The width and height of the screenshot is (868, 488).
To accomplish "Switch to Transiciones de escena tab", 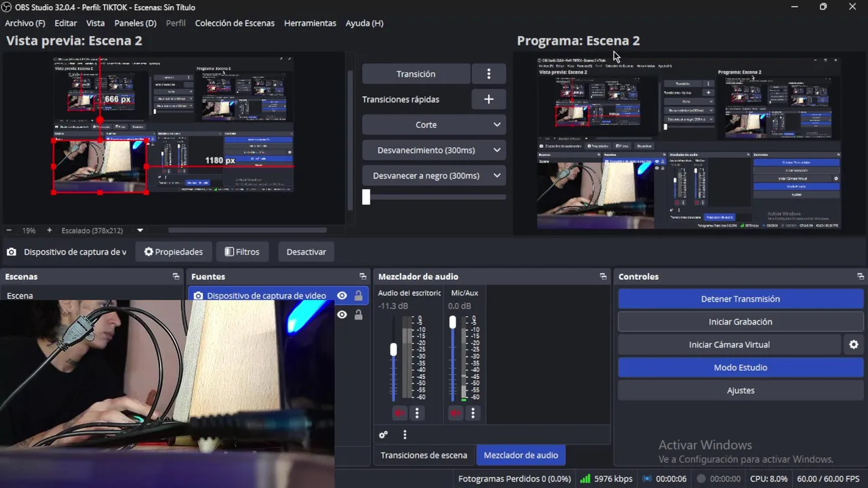I will (x=424, y=455).
